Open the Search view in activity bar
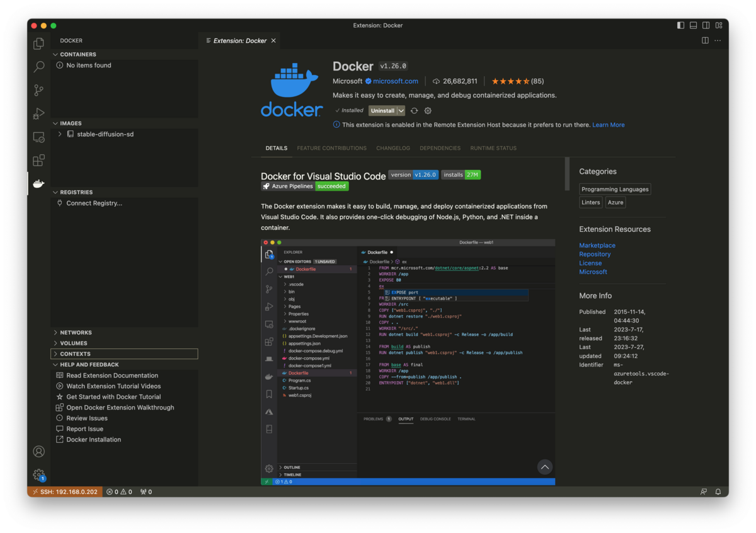The height and width of the screenshot is (533, 756). point(38,67)
